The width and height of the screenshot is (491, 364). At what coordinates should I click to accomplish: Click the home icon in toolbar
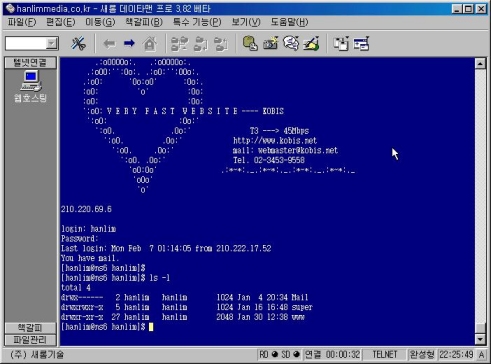tap(150, 44)
